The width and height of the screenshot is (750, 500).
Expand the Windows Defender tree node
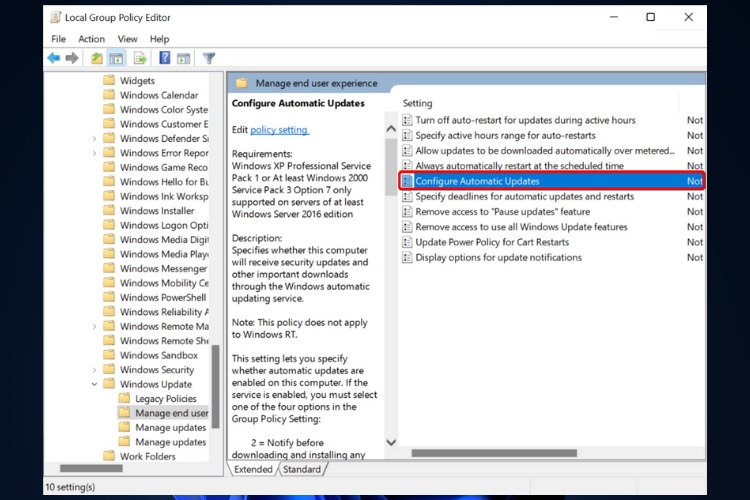(x=95, y=138)
